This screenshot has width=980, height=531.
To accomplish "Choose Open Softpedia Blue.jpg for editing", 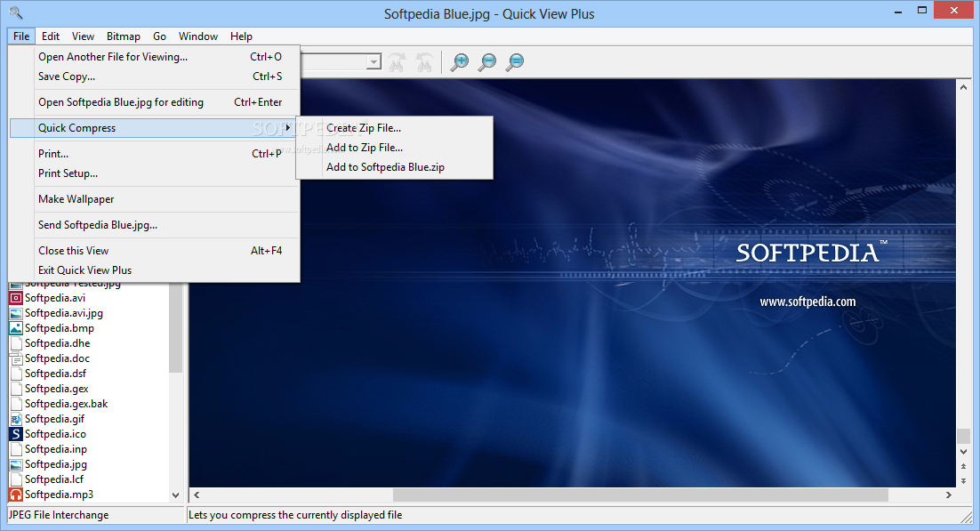I will [x=155, y=102].
